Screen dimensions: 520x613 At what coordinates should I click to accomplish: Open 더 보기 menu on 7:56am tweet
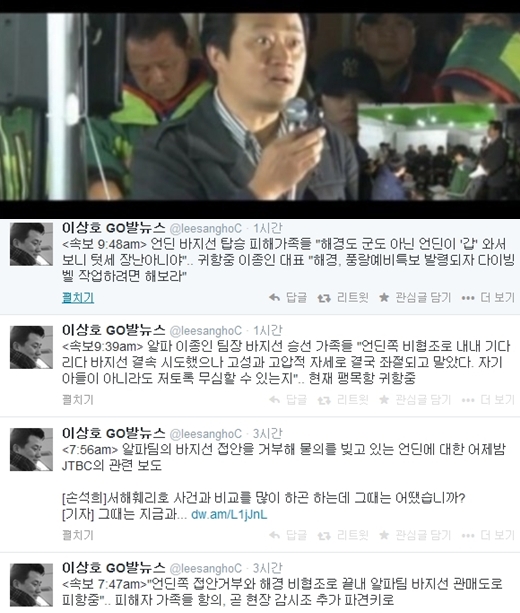[488, 535]
